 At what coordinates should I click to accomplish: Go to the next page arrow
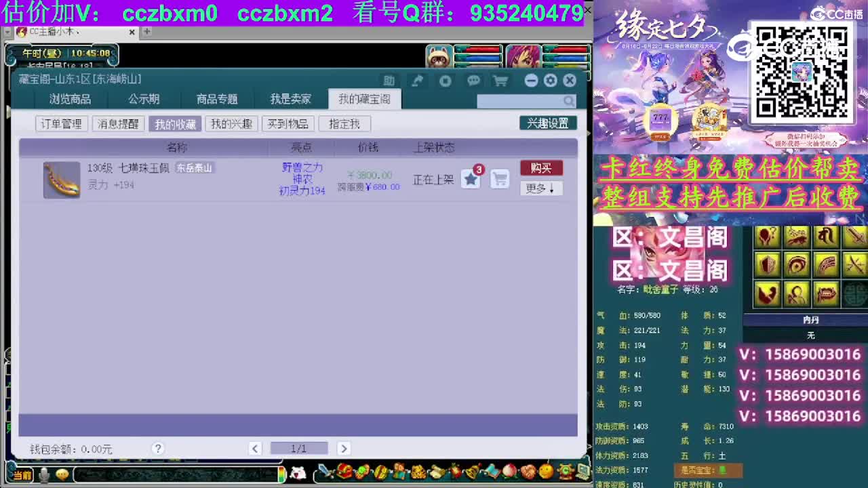344,448
